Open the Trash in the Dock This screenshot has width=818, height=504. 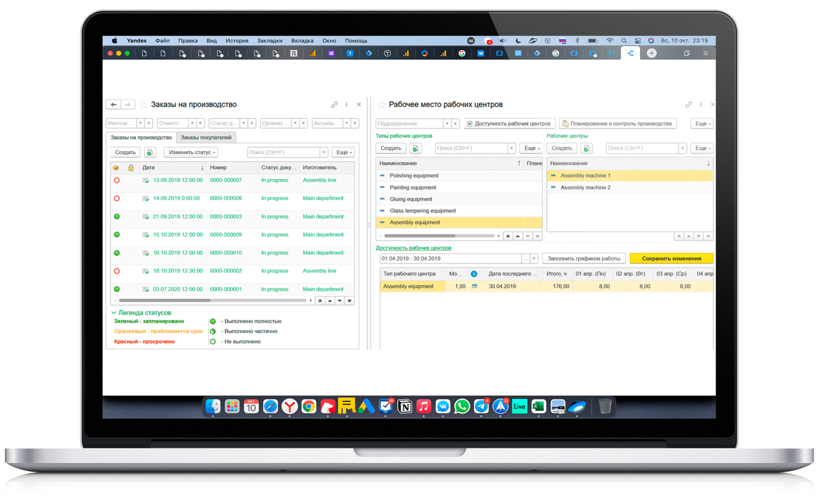point(605,406)
